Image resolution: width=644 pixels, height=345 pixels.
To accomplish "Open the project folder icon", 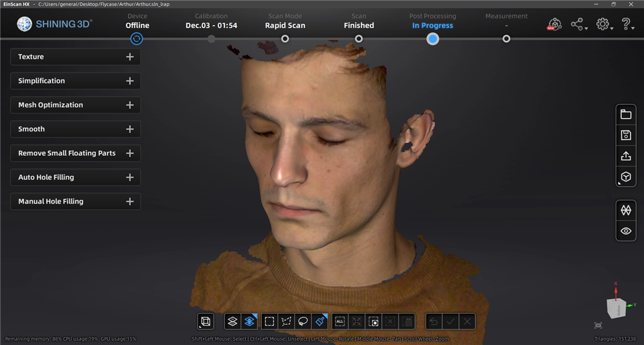I will [626, 114].
